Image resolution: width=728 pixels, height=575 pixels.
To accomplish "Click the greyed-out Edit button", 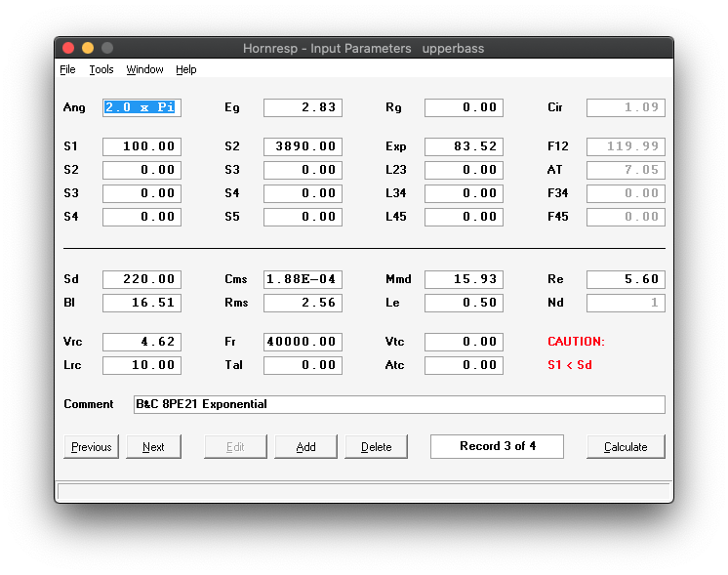I will point(235,447).
